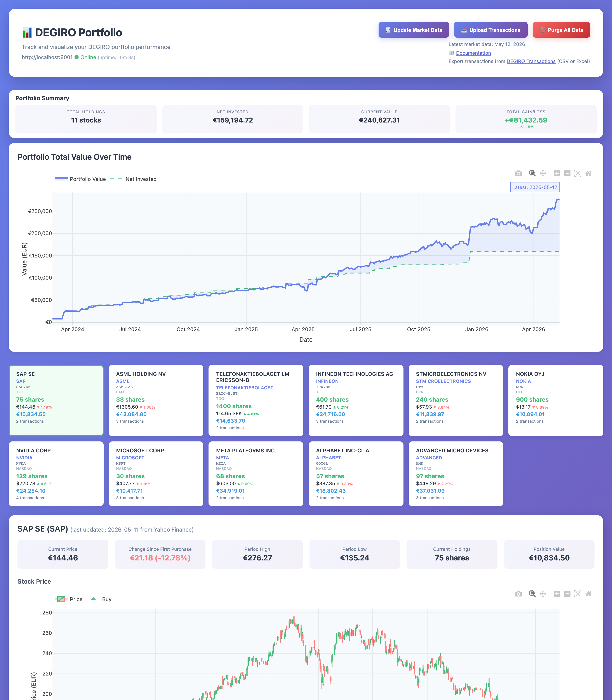Click the Position Value €10,834.50 tile
Screen dimensions: 612x700
tap(549, 554)
